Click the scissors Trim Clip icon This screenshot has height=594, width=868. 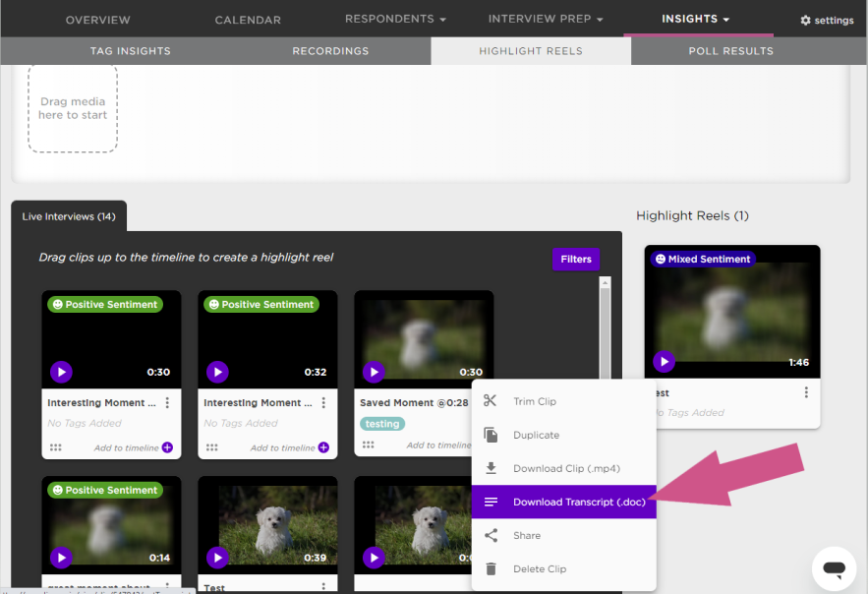pos(490,401)
